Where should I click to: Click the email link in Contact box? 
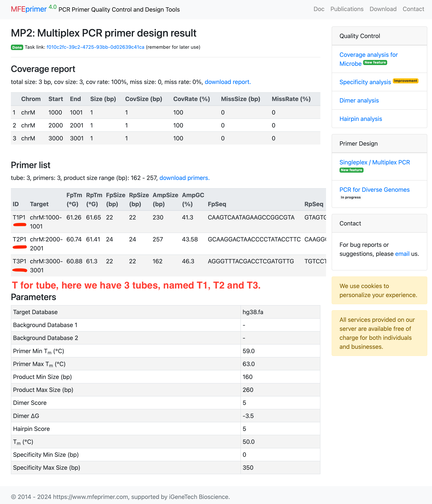coord(402,254)
